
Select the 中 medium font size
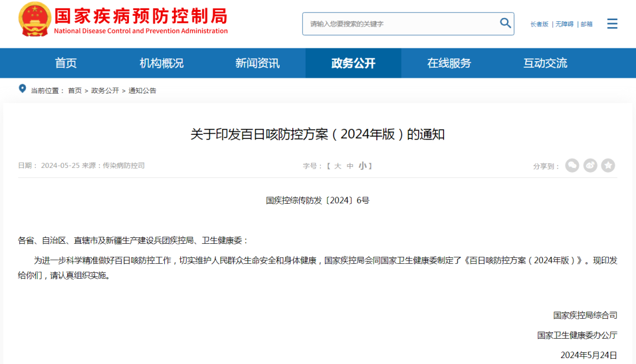[x=350, y=166]
